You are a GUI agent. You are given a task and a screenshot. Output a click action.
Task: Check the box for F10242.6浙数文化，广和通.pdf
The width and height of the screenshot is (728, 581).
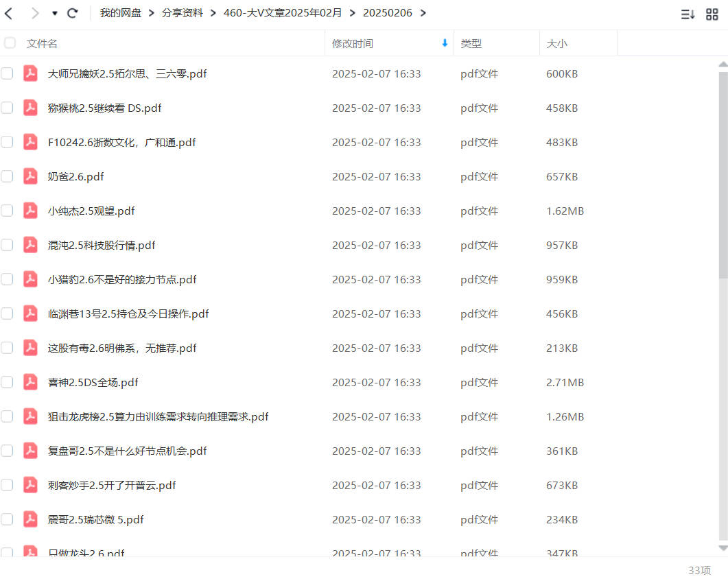tap(7, 142)
